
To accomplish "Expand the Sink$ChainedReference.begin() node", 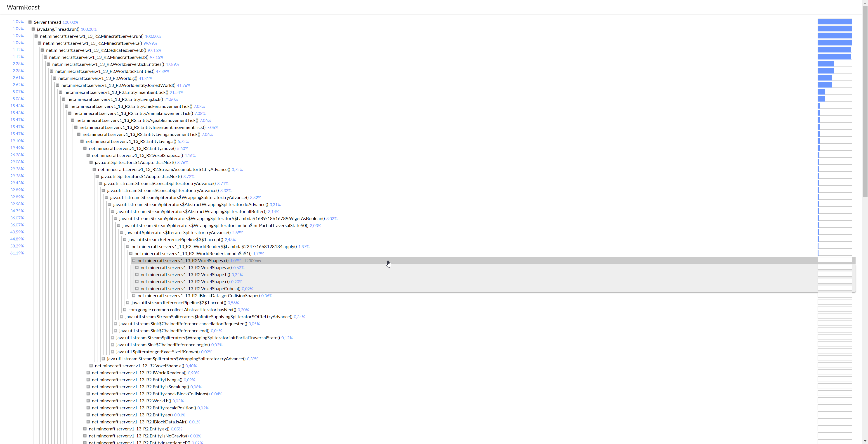I will click(x=113, y=344).
